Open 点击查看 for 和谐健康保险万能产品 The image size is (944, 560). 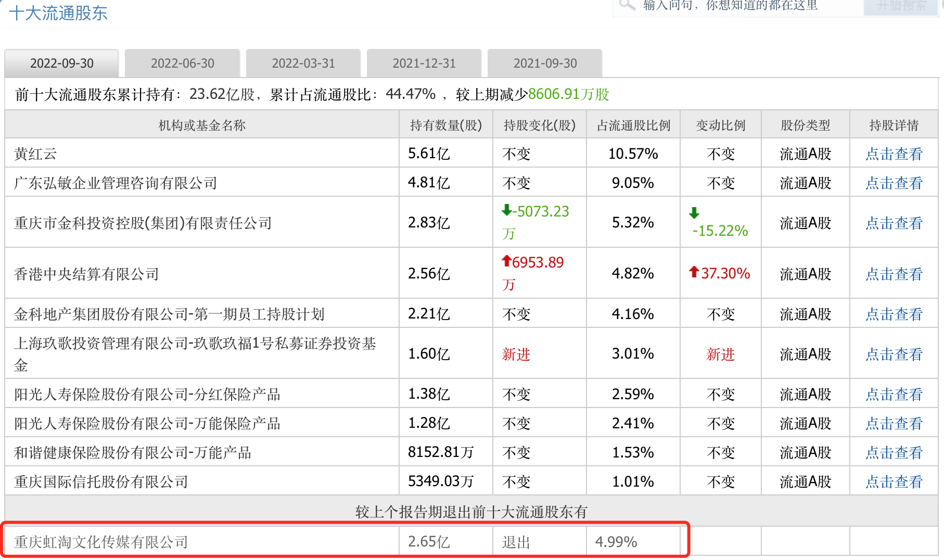(x=894, y=452)
